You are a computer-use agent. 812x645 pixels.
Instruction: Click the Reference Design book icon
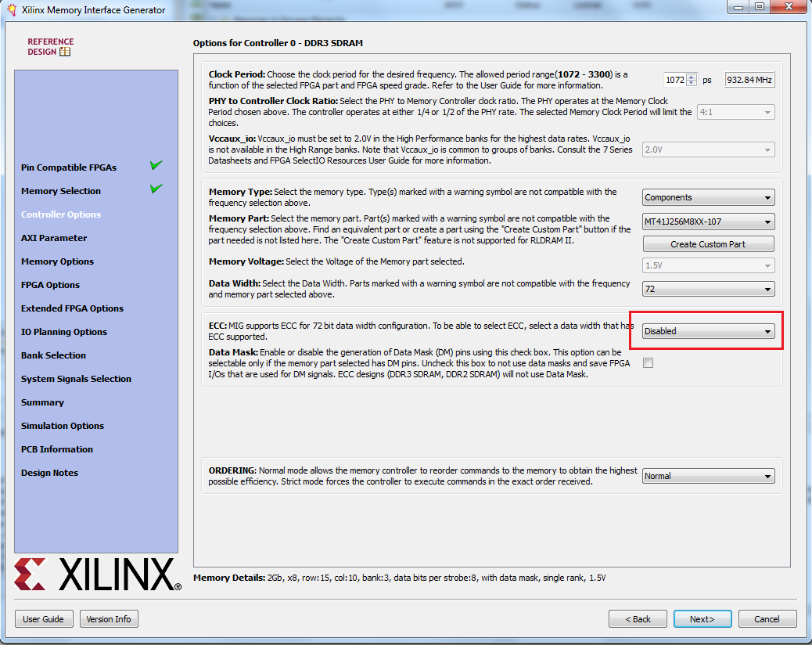tap(65, 52)
